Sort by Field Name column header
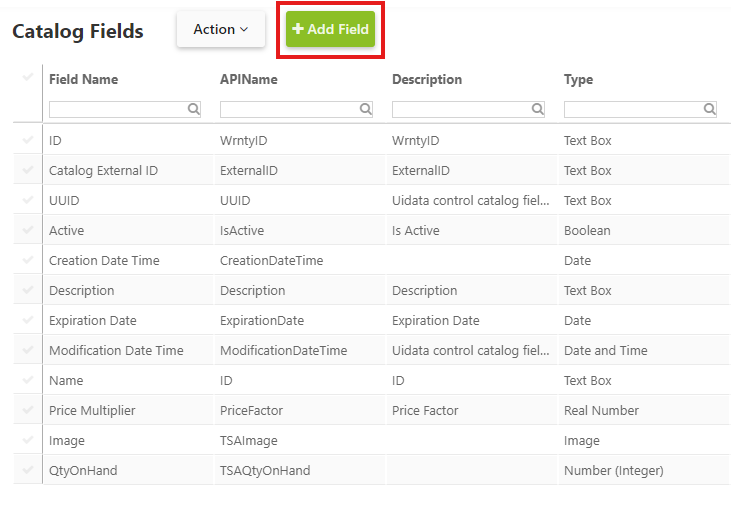 (x=84, y=80)
